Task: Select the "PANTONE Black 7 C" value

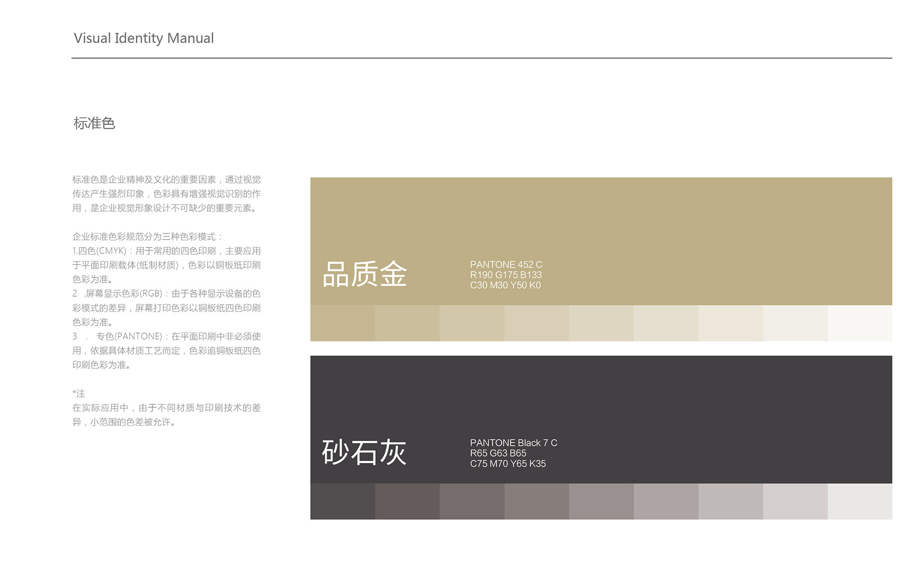Action: click(x=514, y=443)
